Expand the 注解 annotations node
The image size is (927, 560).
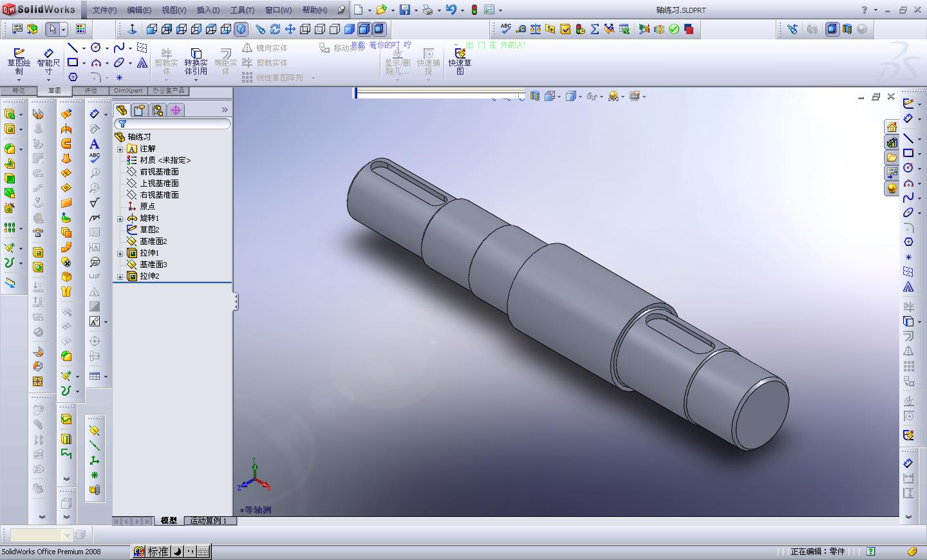(120, 149)
